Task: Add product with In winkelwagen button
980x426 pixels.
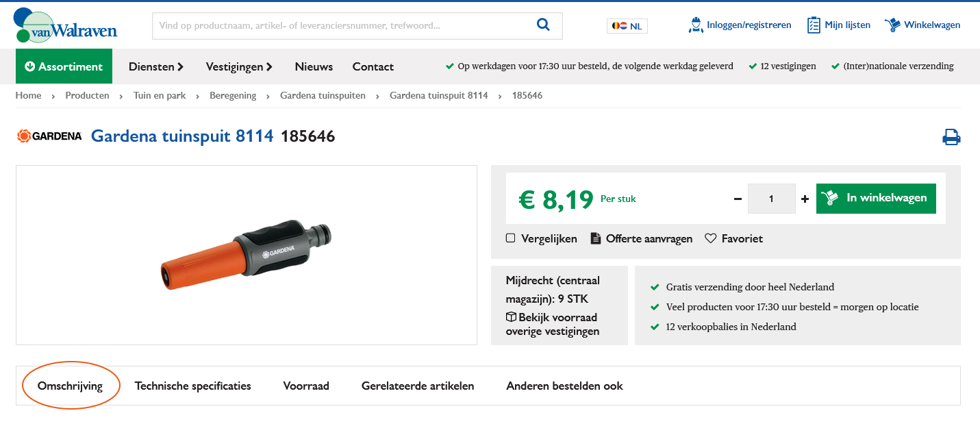Action: (x=876, y=198)
